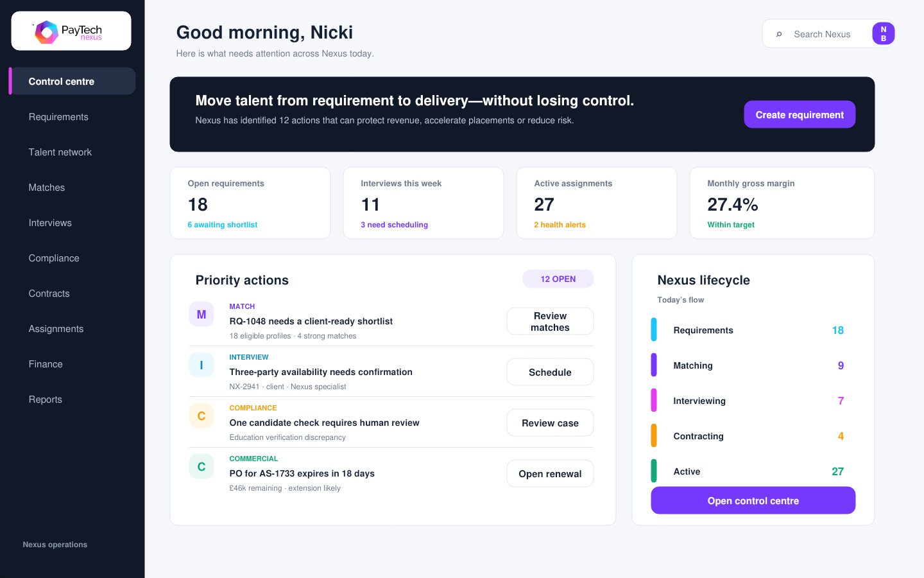Click 'One candidate check requires human review'
The width and height of the screenshot is (924, 578).
coord(324,423)
